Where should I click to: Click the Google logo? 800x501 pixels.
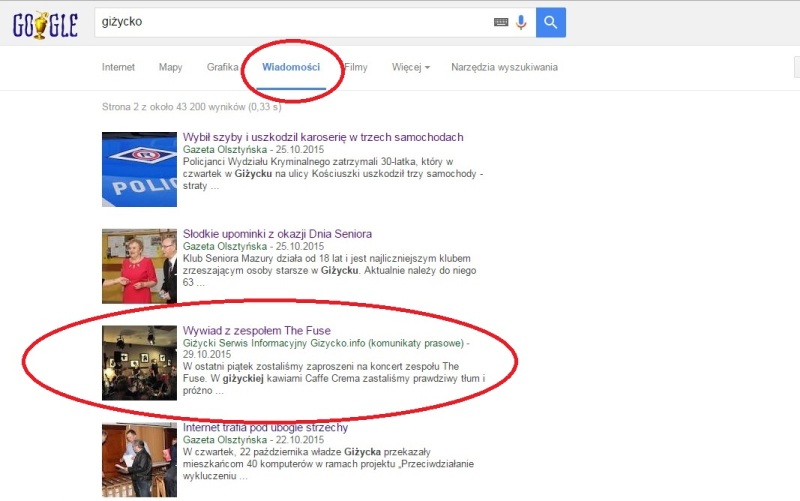click(45, 23)
